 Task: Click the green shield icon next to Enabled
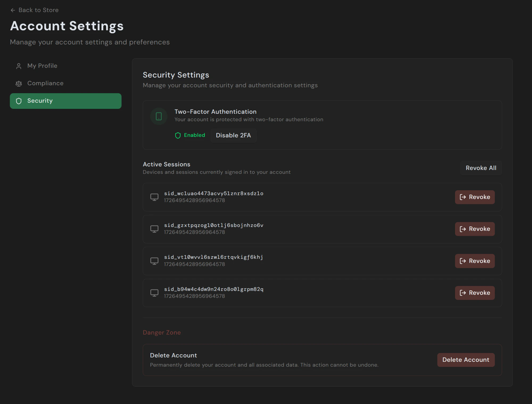click(x=178, y=135)
